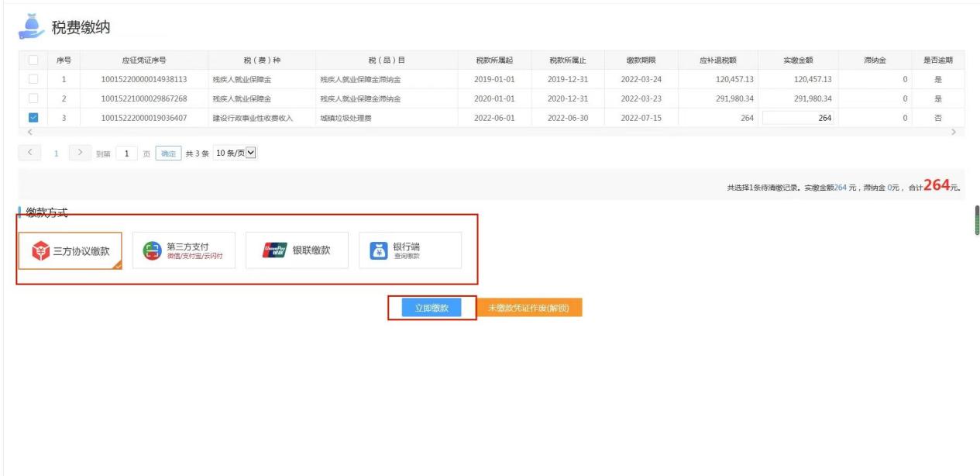Go to next page arrow
This screenshot has height=476, width=980.
[78, 152]
